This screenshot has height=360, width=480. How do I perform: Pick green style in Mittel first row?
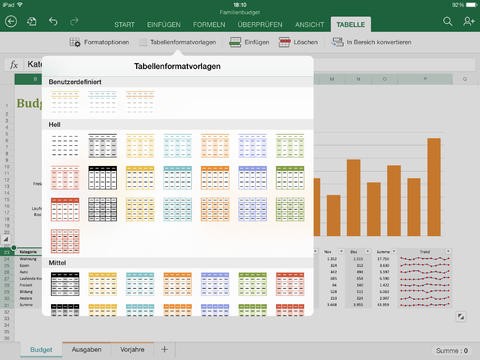(x=253, y=284)
